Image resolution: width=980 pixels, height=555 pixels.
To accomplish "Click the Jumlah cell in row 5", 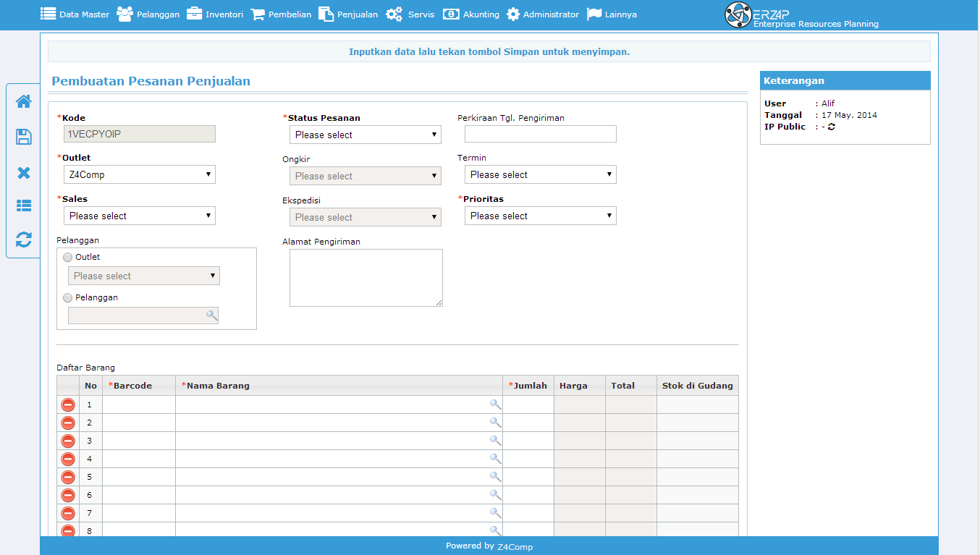I will click(x=528, y=477).
